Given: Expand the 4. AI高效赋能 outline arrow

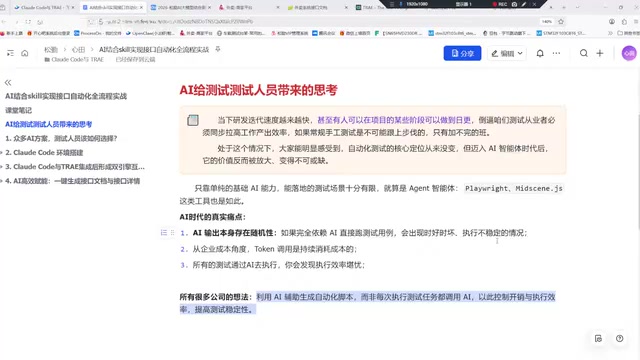Looking at the screenshot, I should tap(2, 181).
